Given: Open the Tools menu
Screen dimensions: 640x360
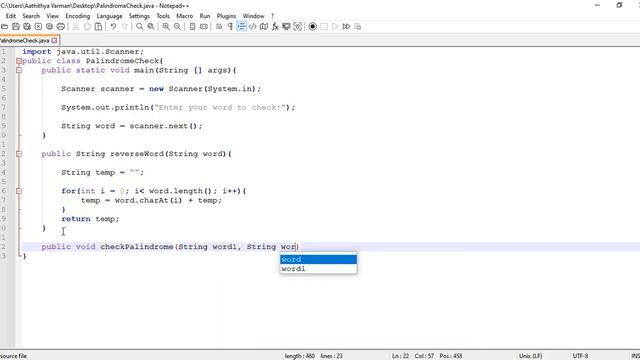Looking at the screenshot, I should (163, 16).
